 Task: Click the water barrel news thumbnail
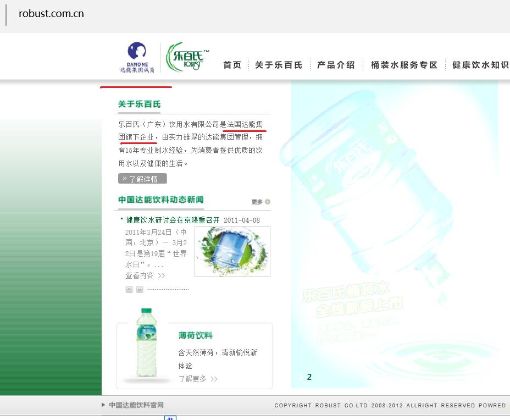232,252
